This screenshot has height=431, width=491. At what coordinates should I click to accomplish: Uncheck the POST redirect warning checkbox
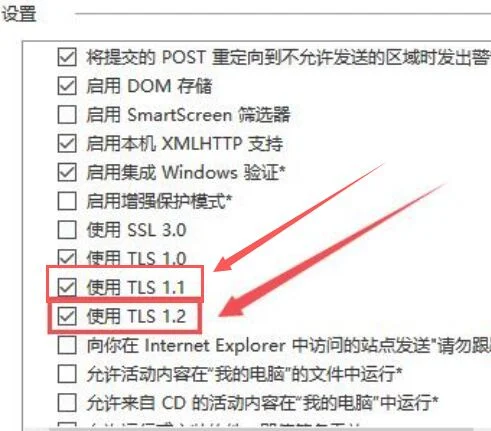[x=67, y=57]
